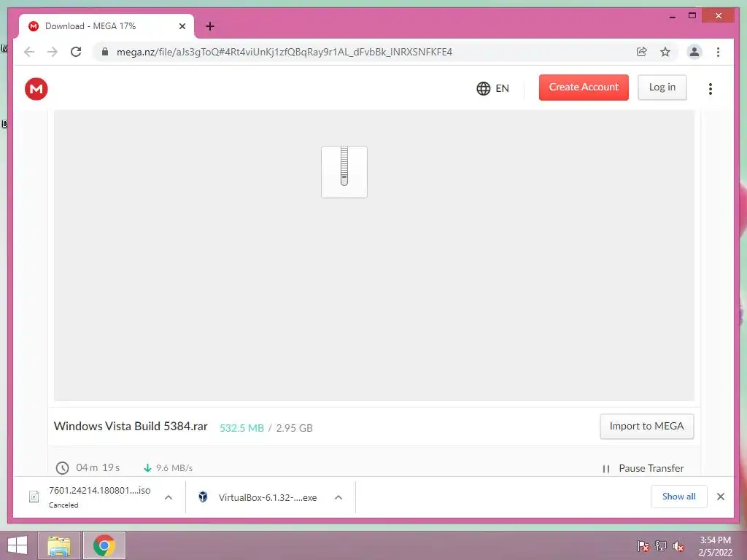Click the 9.6 MB/s download speed arrow
The image size is (747, 560).
(147, 468)
